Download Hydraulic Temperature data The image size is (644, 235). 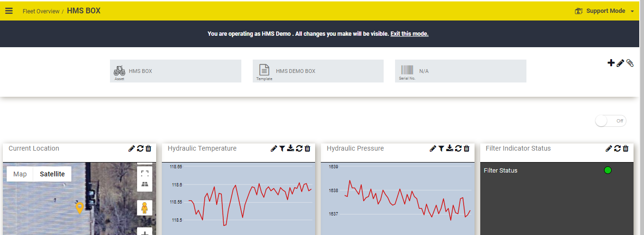290,148
